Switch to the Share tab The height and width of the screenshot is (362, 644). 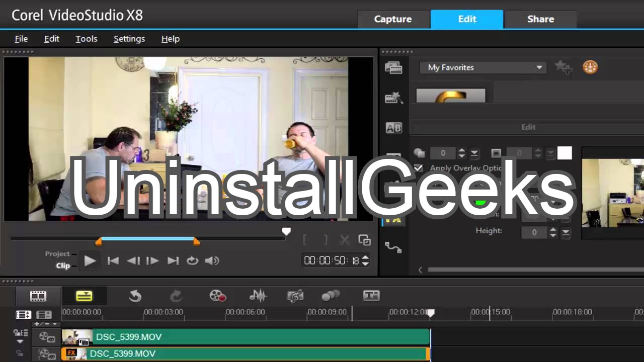[x=541, y=19]
